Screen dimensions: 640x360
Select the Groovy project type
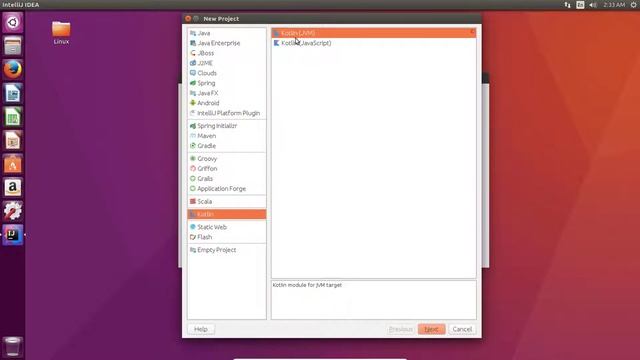click(227, 158)
